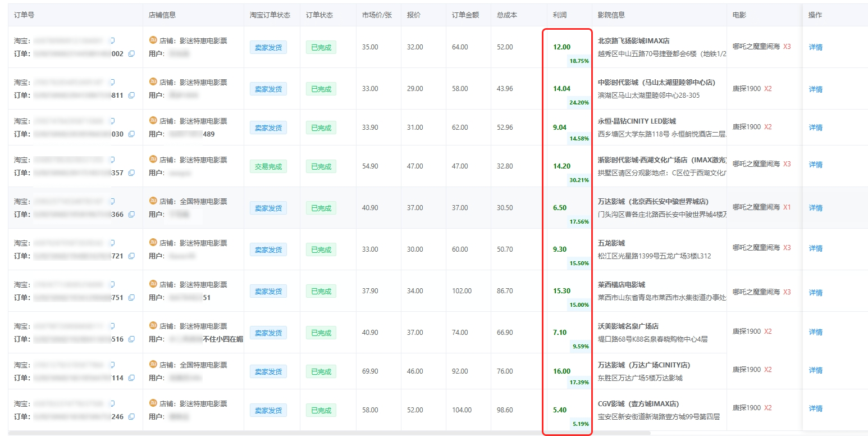The height and width of the screenshot is (436, 868).
Task: Copy the order number ending in 114
Action: [x=131, y=378]
